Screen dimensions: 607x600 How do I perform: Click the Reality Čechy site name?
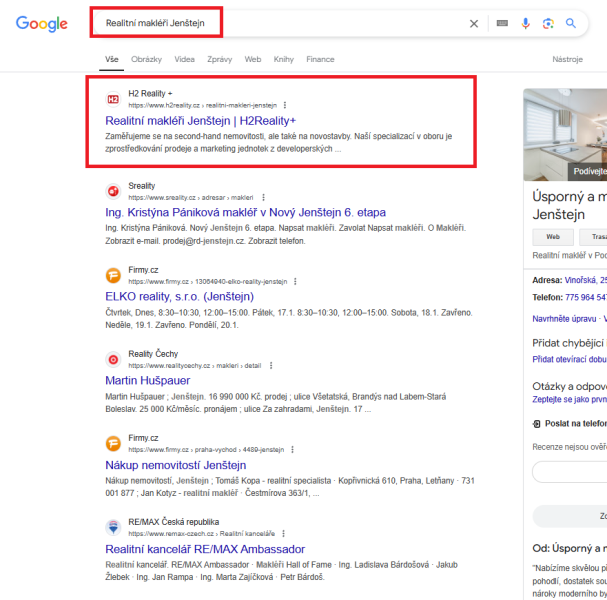point(153,354)
